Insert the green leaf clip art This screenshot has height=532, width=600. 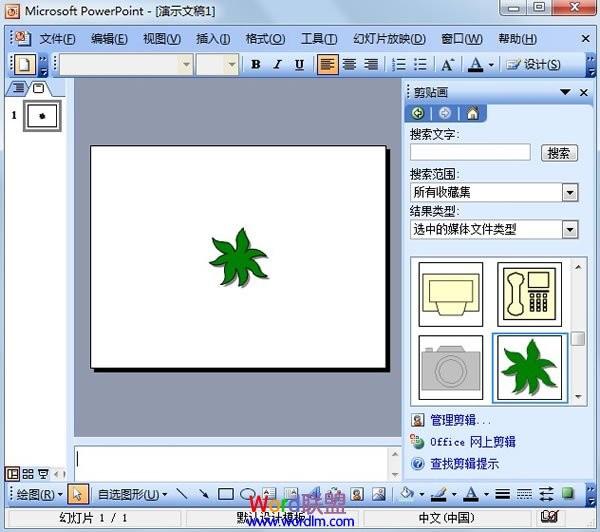[530, 367]
